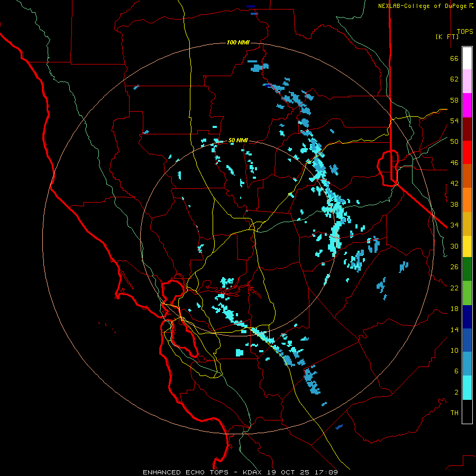Viewport: 476px width, 476px height.
Task: Click the TH legend label
Action: (x=454, y=413)
